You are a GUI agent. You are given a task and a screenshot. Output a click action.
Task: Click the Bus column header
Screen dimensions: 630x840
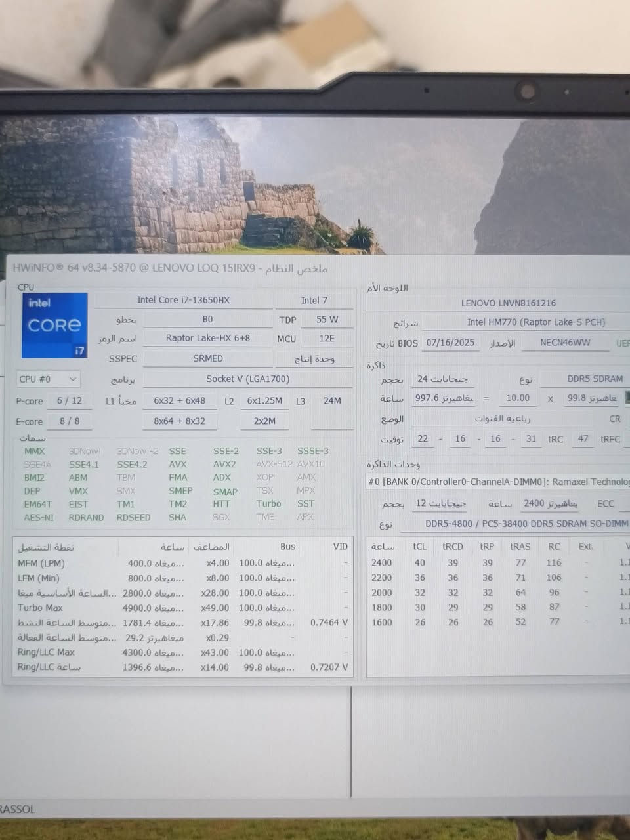click(287, 546)
